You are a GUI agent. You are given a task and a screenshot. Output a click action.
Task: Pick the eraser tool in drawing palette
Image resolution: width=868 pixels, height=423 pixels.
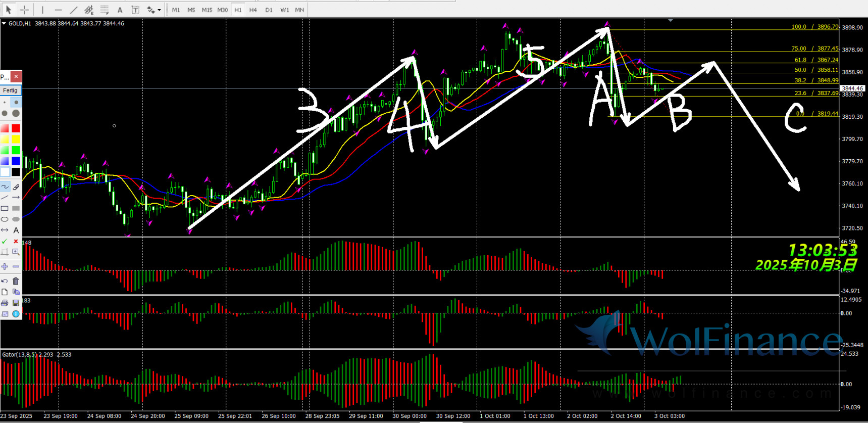pyautogui.click(x=16, y=186)
